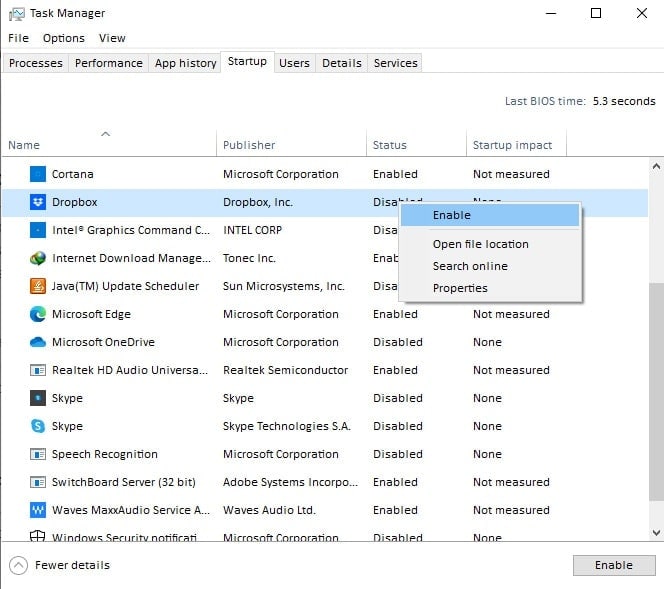Click the Waves MaxxAudio Service icon
The height and width of the screenshot is (589, 664).
38,510
